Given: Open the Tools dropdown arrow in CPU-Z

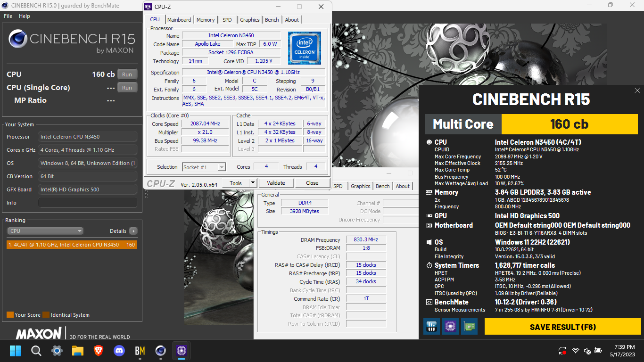Looking at the screenshot, I should coord(253,183).
